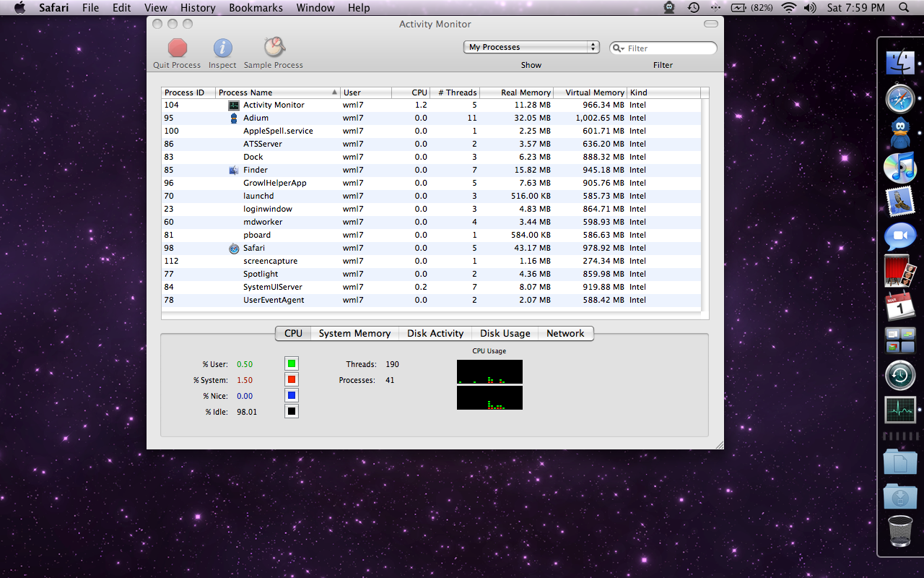Viewport: 924px width, 578px height.
Task: Select the mdworker process
Action: click(x=431, y=222)
